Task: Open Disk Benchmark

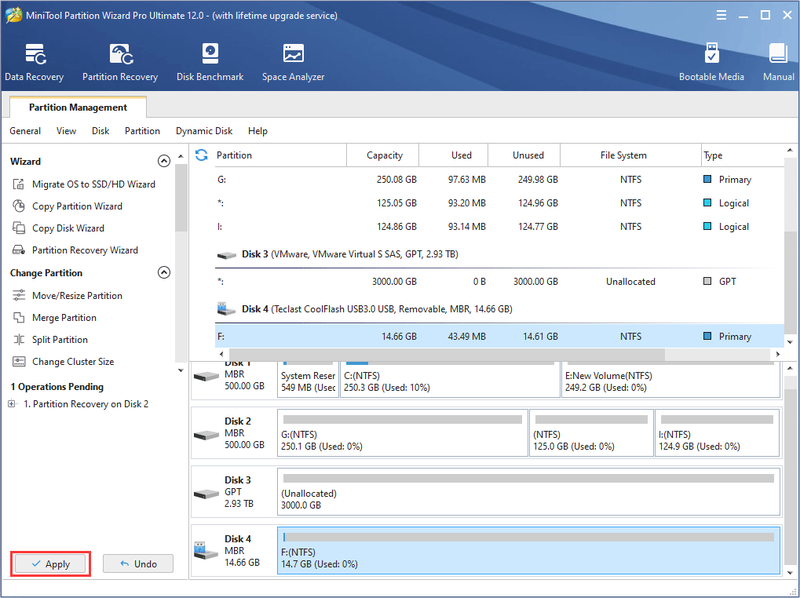Action: (x=210, y=63)
